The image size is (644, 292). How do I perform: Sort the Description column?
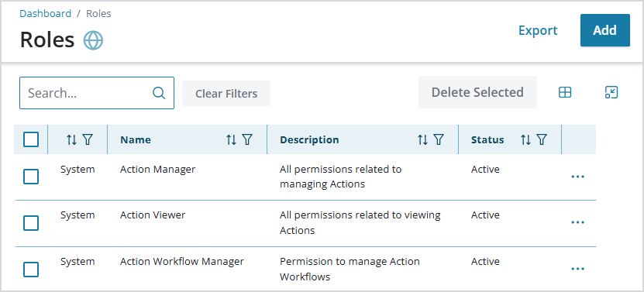(422, 139)
